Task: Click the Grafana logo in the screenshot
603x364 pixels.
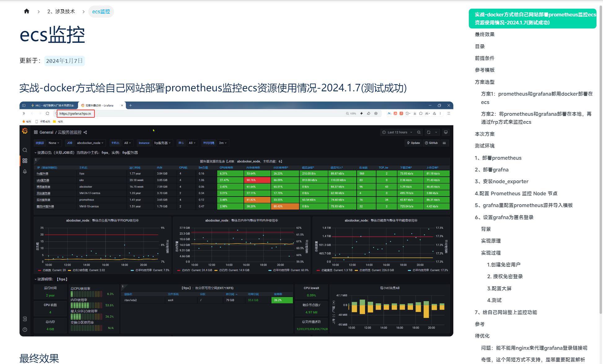Action: [25, 131]
